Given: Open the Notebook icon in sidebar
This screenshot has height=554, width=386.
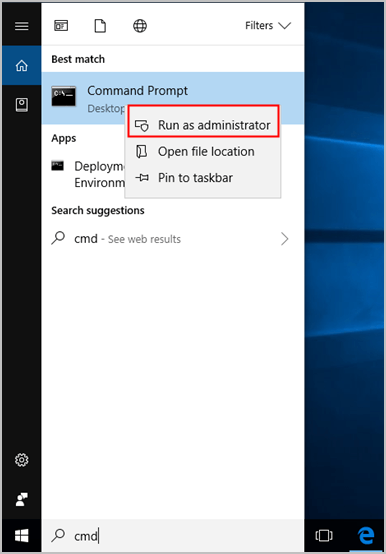Looking at the screenshot, I should 22,105.
